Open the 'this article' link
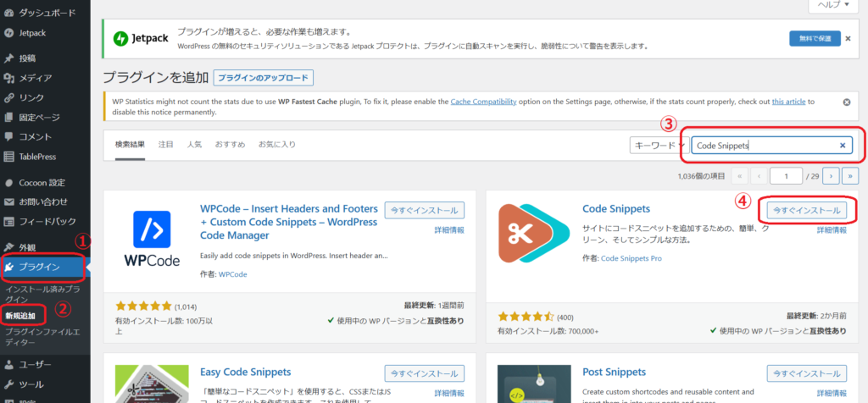The width and height of the screenshot is (868, 403). [x=789, y=102]
